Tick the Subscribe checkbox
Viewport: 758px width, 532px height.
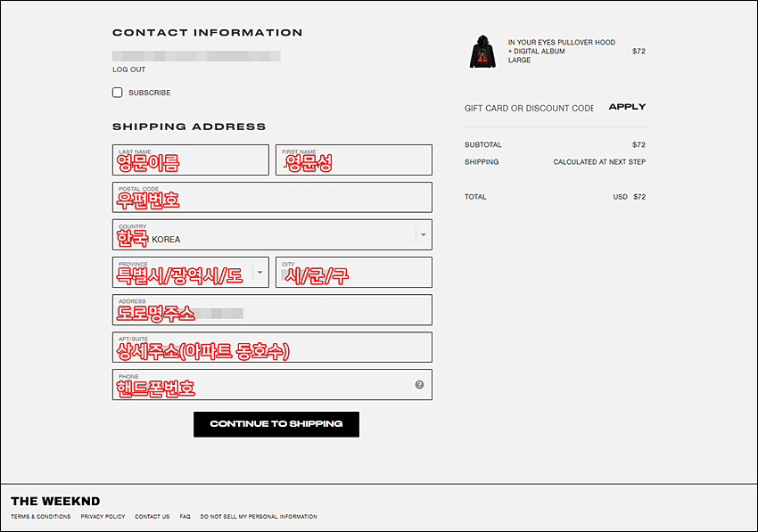118,93
